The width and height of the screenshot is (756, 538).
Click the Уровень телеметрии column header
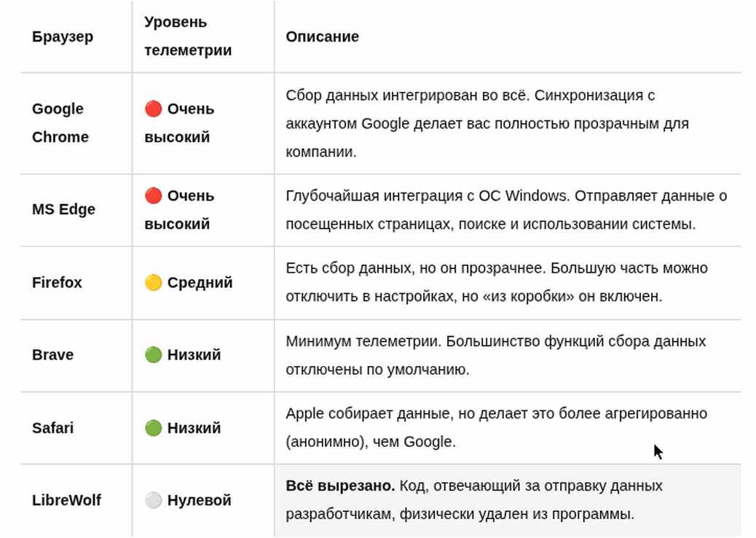pos(188,36)
